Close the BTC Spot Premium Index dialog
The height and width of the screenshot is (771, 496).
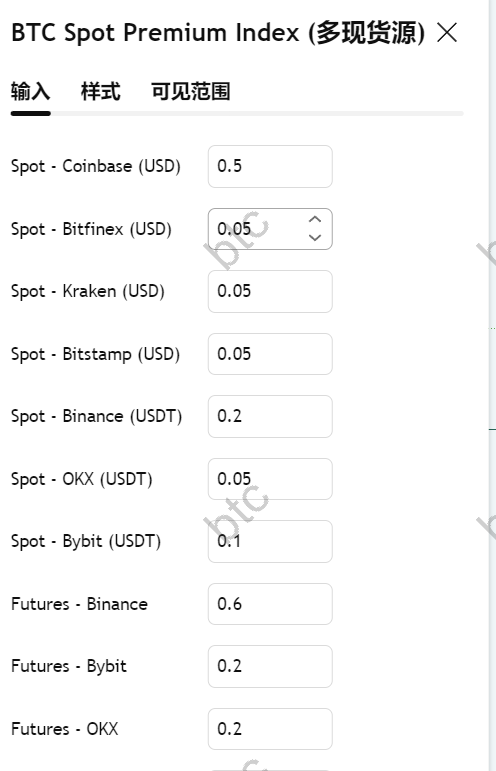(x=447, y=33)
